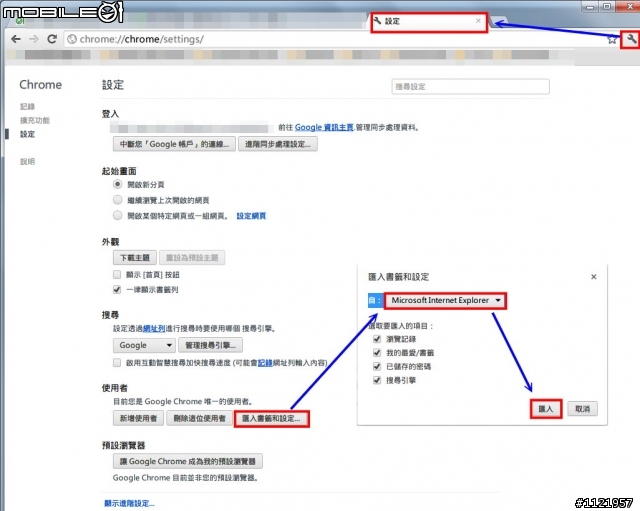Open 記錄 in the Chrome sidebar

(27, 107)
